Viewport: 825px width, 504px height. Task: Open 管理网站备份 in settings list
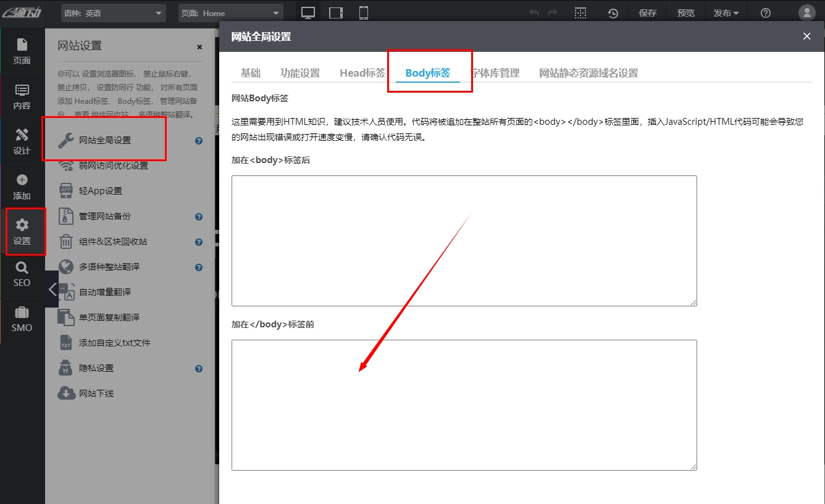[x=105, y=216]
